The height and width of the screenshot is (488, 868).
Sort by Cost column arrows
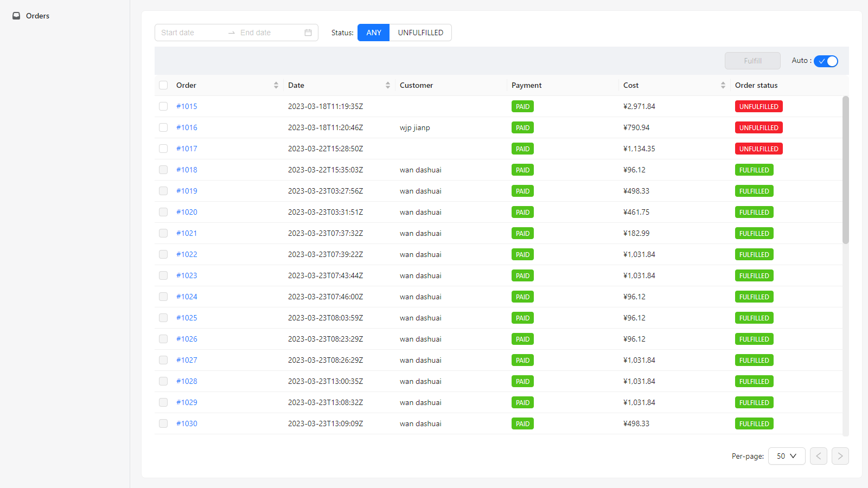pos(723,85)
